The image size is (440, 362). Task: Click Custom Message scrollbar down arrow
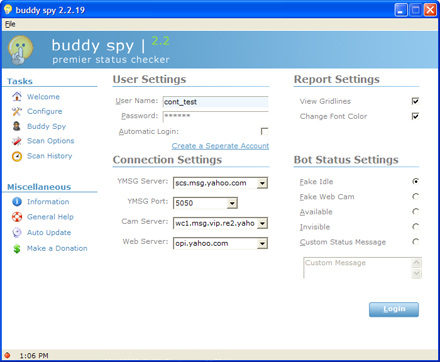[x=416, y=273]
